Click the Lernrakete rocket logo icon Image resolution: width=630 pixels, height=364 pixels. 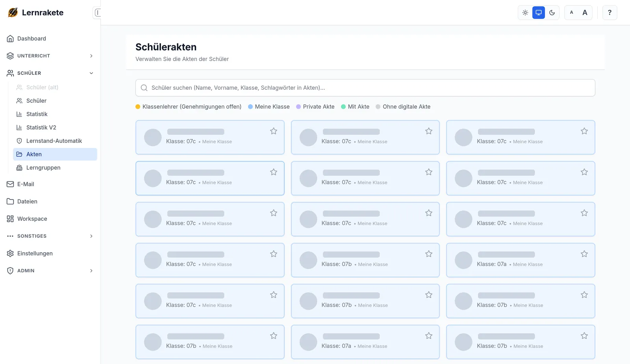click(x=13, y=13)
